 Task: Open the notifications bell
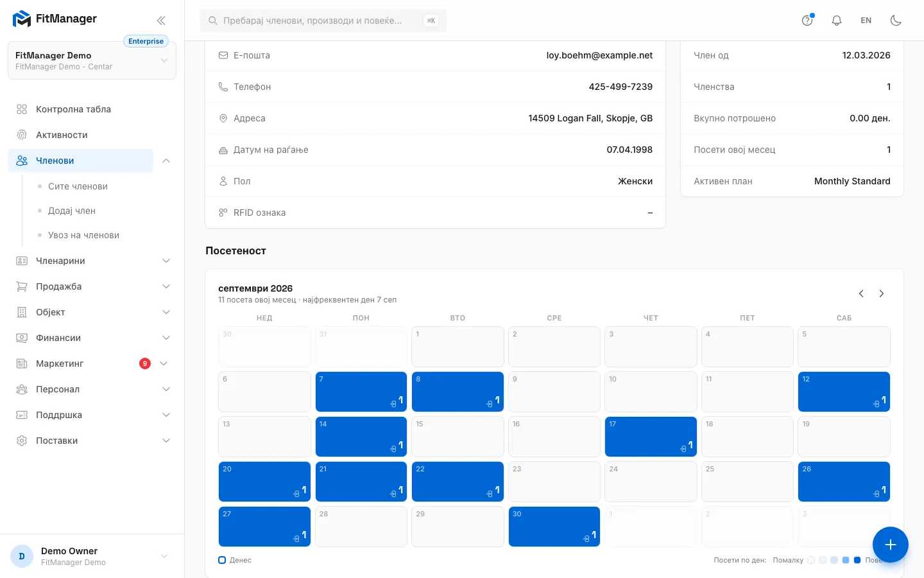tap(837, 21)
